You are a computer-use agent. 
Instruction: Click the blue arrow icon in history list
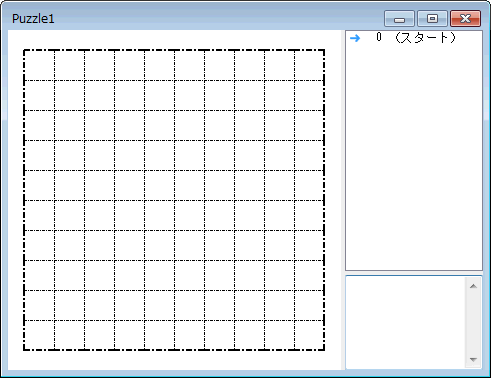355,38
